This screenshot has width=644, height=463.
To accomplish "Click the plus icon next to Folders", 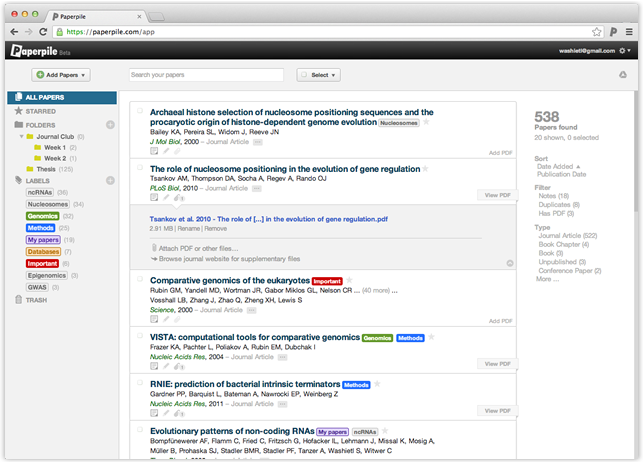I will tap(110, 125).
